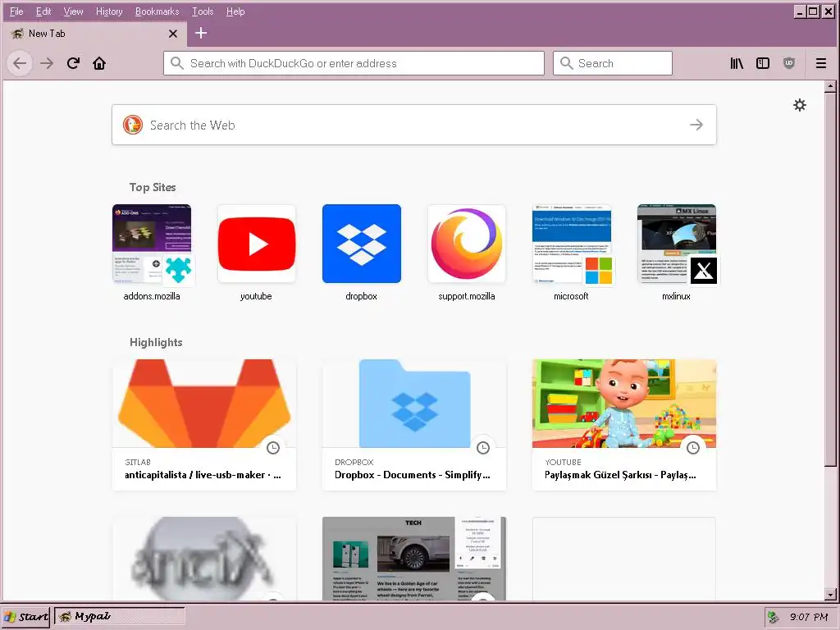This screenshot has width=840, height=630.
Task: Click history clock icon on Dropbox card
Action: pyautogui.click(x=483, y=448)
